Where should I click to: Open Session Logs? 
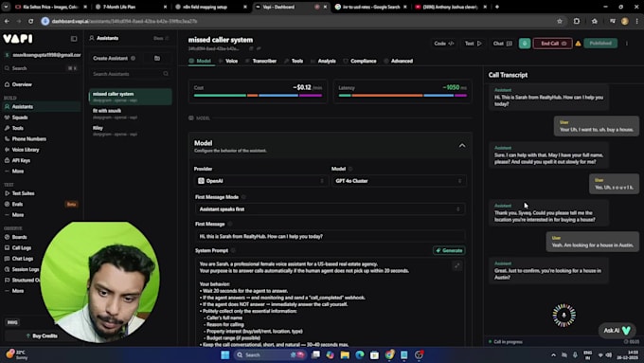click(25, 269)
